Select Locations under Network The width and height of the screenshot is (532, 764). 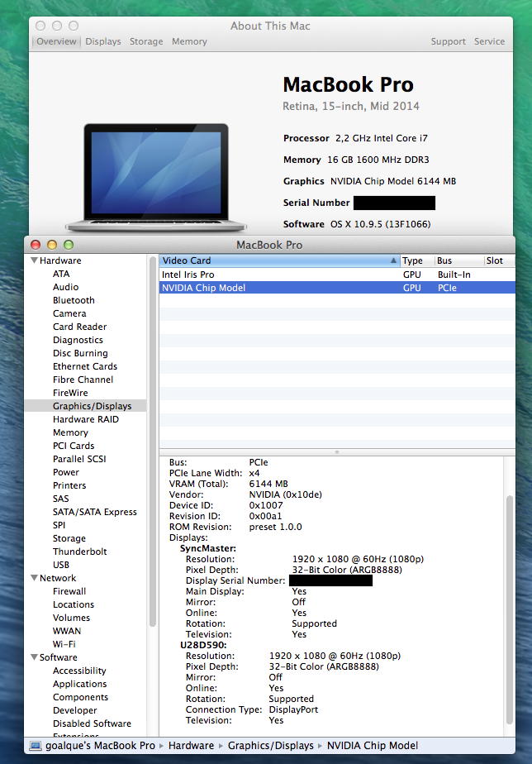coord(74,604)
